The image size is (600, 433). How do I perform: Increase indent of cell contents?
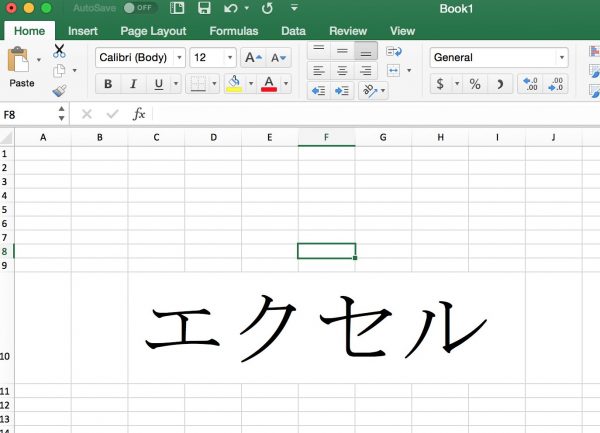(x=342, y=91)
